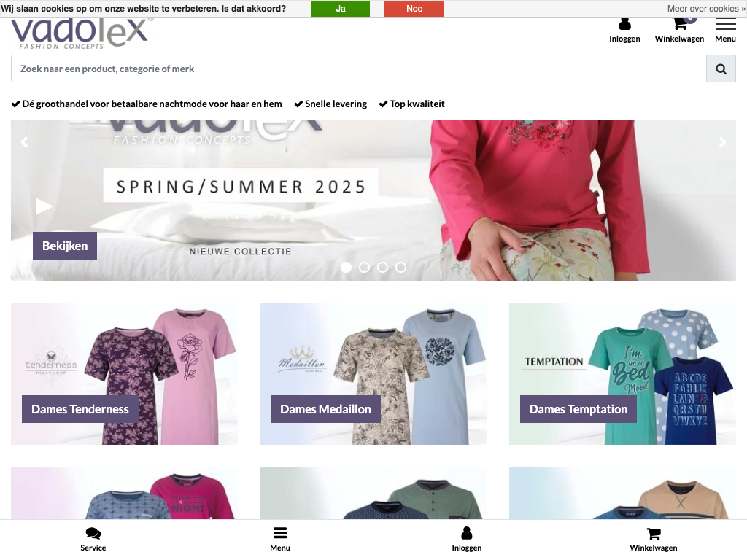Go to next banner slide arrow
Screen dimensions: 747x560
click(x=723, y=141)
